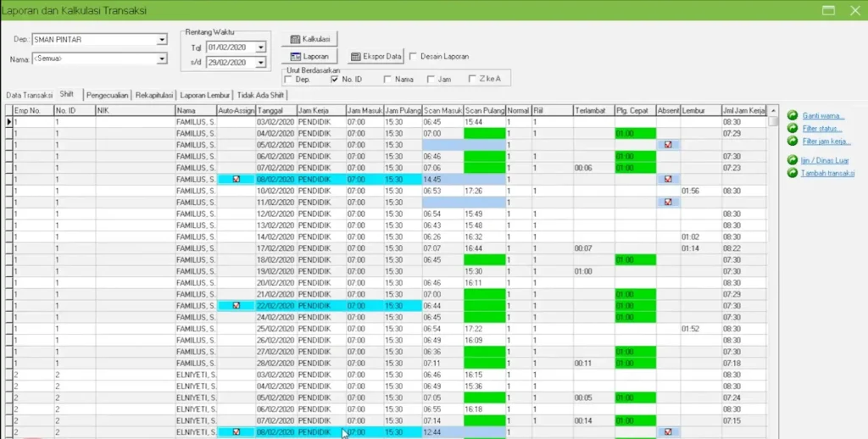The width and height of the screenshot is (868, 439).
Task: Switch to the Rekapitulasi tab
Action: click(x=154, y=95)
